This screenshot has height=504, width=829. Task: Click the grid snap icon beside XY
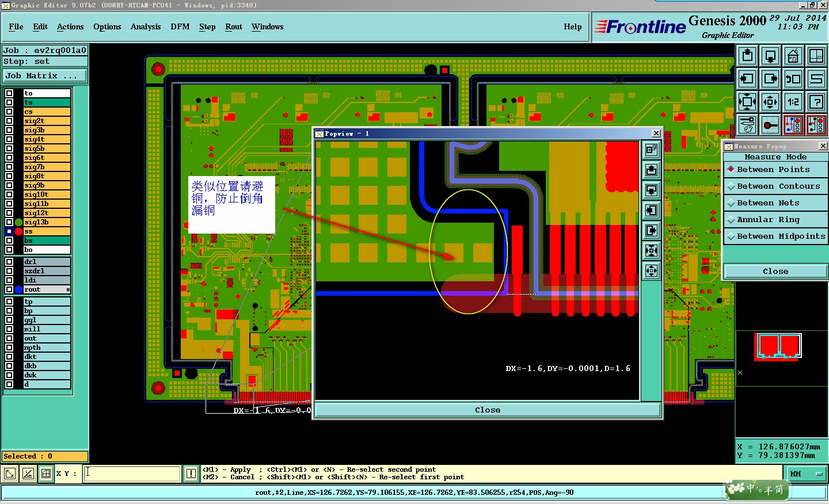click(46, 474)
